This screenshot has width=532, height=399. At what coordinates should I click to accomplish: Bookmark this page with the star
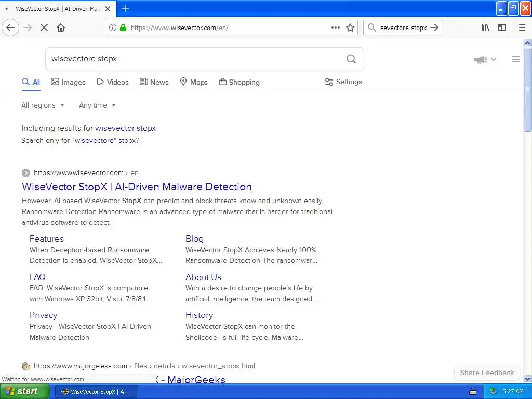[350, 28]
